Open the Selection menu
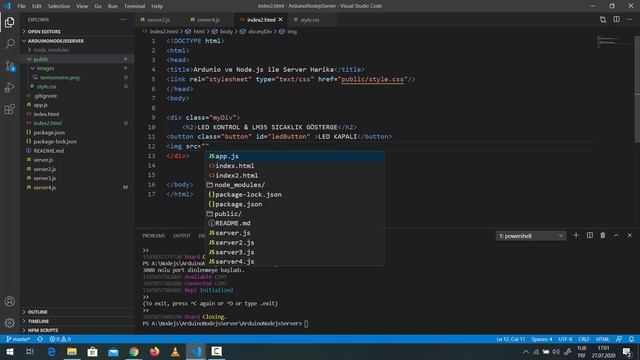Screen dimensions: 640x360 pyautogui.click(x=59, y=6)
